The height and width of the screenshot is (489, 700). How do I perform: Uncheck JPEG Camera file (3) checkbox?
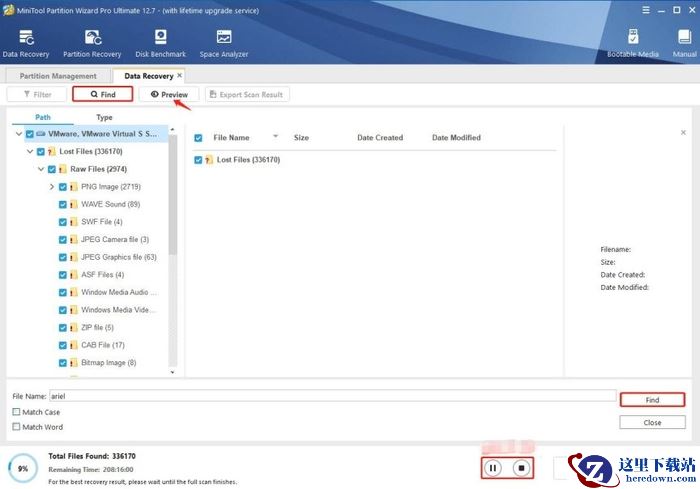[x=62, y=239]
